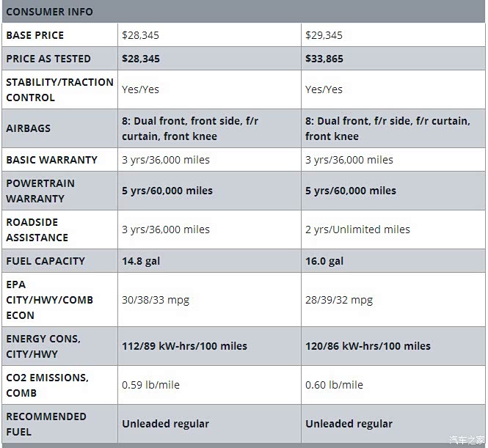This screenshot has width=488, height=448.
Task: Click the PRICE AS TESTED label
Action: coord(48,59)
